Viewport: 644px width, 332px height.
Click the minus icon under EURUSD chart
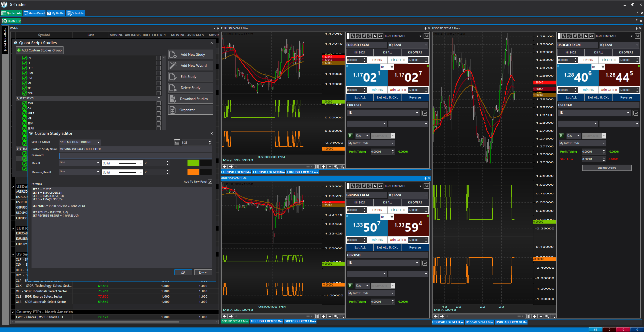point(330,166)
